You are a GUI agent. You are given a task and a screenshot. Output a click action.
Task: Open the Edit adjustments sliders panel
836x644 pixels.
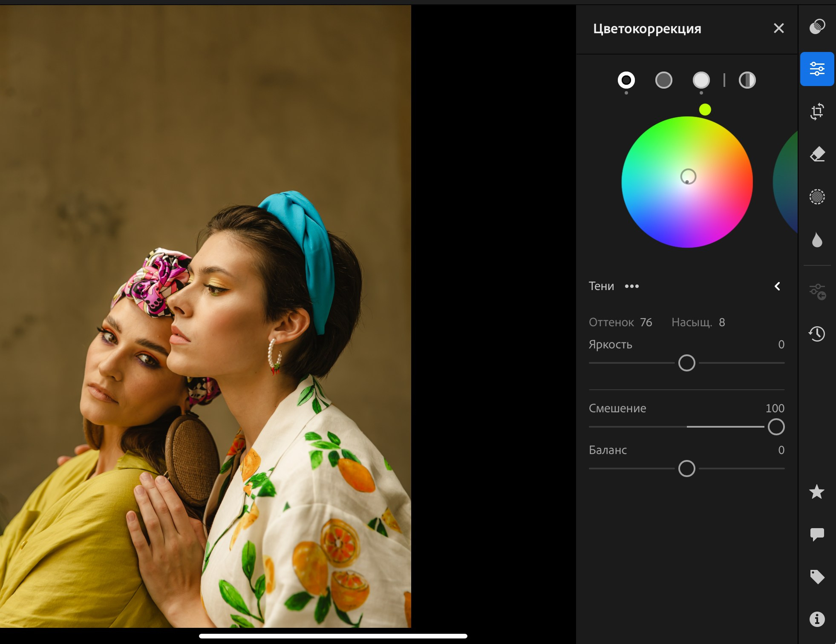tap(817, 69)
